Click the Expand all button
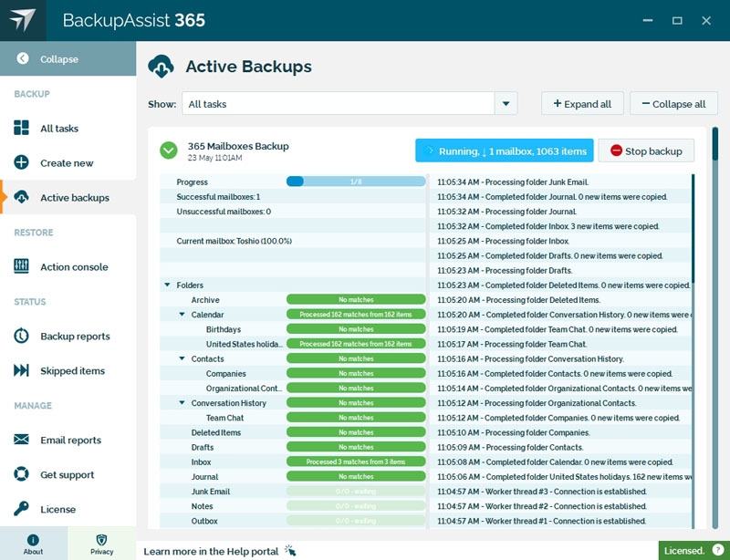Image resolution: width=730 pixels, height=560 pixels. [582, 103]
